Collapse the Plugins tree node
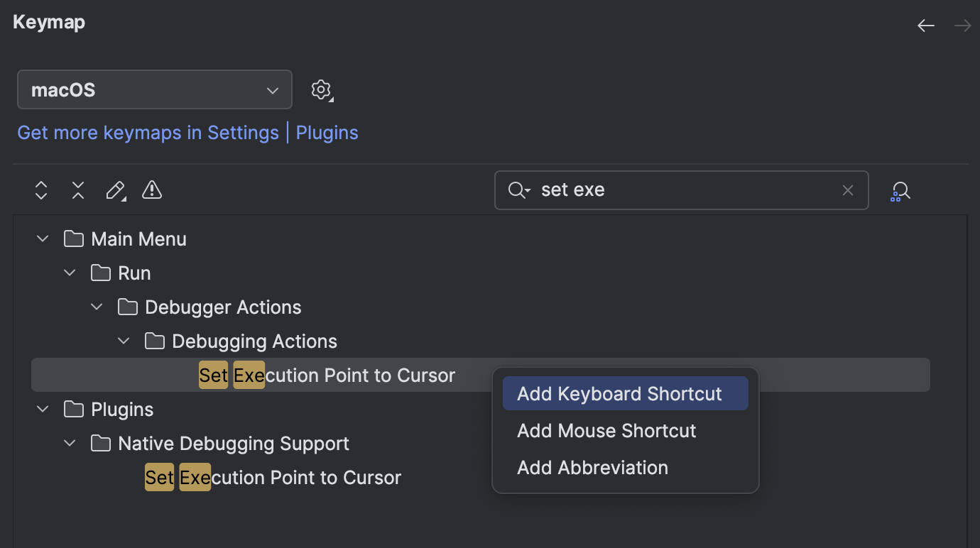The width and height of the screenshot is (980, 548). tap(41, 409)
